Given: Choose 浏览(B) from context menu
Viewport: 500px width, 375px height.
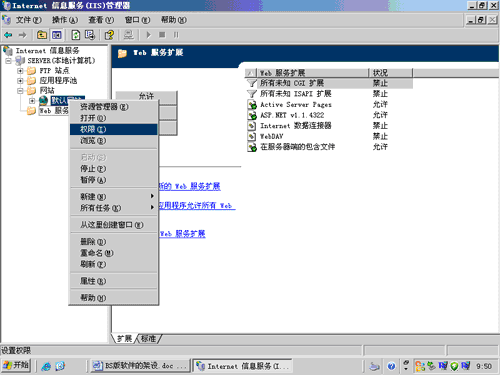Looking at the screenshot, I should pyautogui.click(x=113, y=141).
